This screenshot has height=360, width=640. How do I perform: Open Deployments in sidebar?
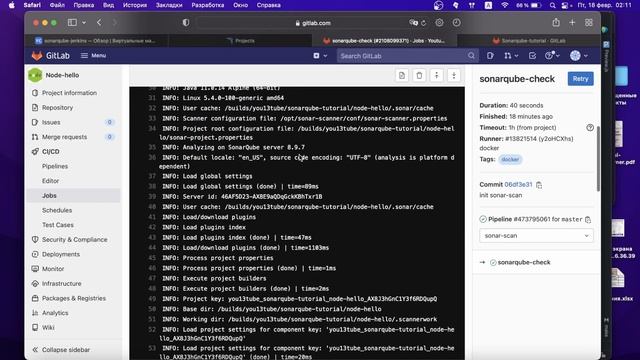[x=61, y=254]
